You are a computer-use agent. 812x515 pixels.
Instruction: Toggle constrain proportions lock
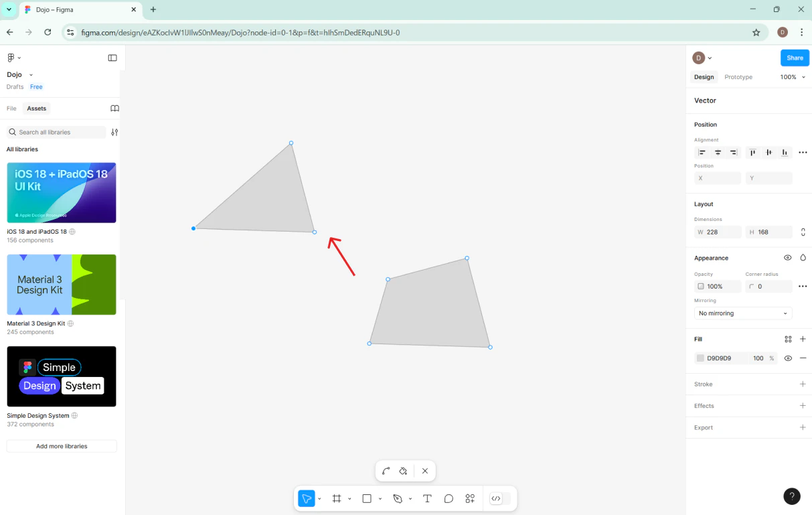(803, 232)
